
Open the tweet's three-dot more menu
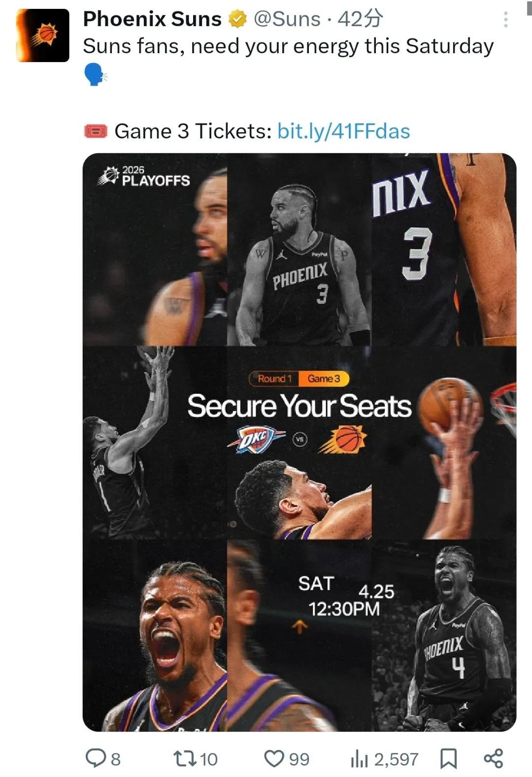point(505,20)
